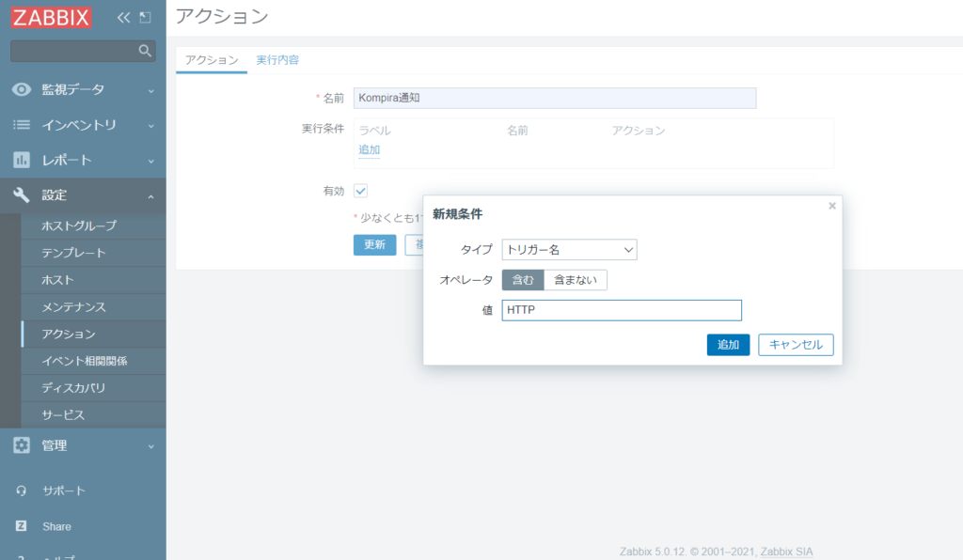Switch to the 実行内容 tab
Viewport: 963px width, 560px height.
pos(276,58)
